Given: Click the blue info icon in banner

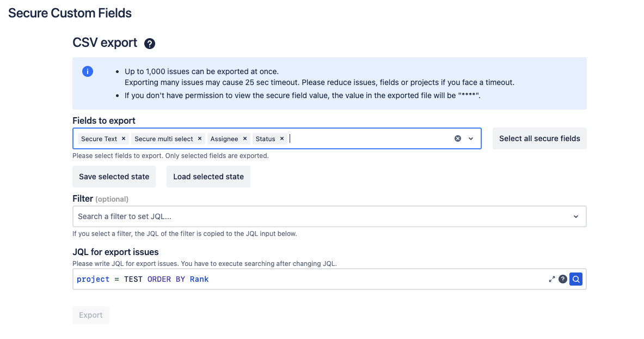Looking at the screenshot, I should pyautogui.click(x=87, y=71).
